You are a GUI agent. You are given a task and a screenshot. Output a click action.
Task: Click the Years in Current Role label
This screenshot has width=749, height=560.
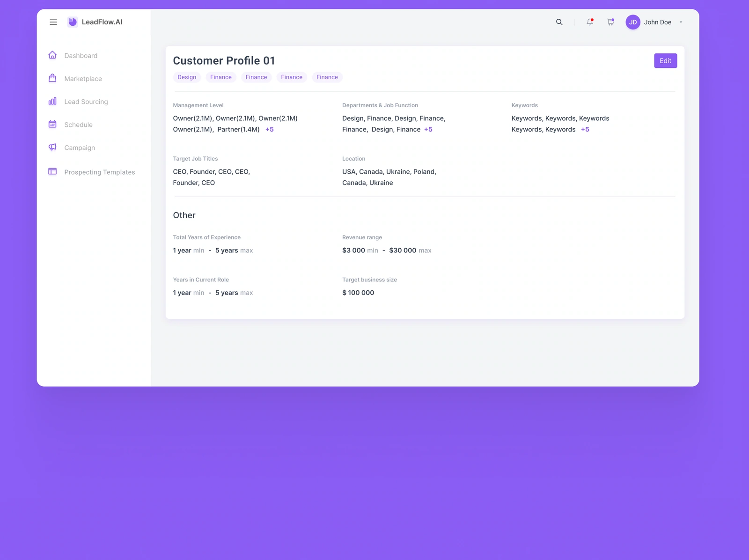[x=201, y=280]
